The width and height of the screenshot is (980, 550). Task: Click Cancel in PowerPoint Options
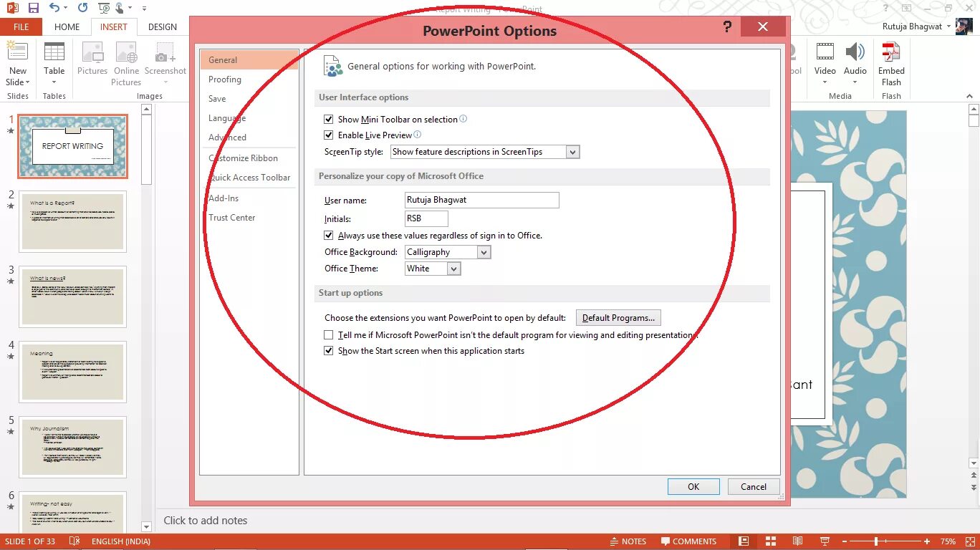pyautogui.click(x=754, y=486)
